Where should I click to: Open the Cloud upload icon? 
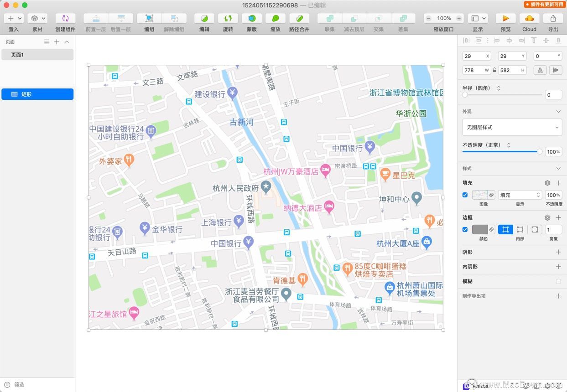coord(530,18)
